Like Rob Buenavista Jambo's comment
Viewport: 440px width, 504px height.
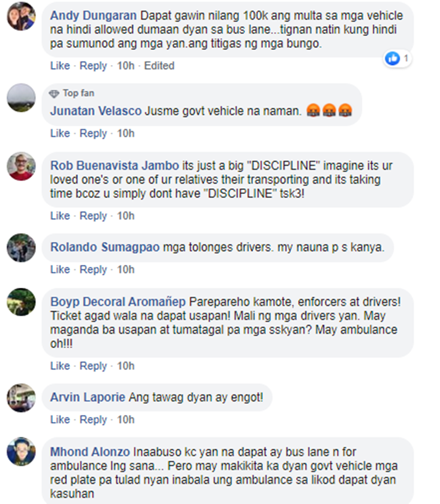pos(60,216)
